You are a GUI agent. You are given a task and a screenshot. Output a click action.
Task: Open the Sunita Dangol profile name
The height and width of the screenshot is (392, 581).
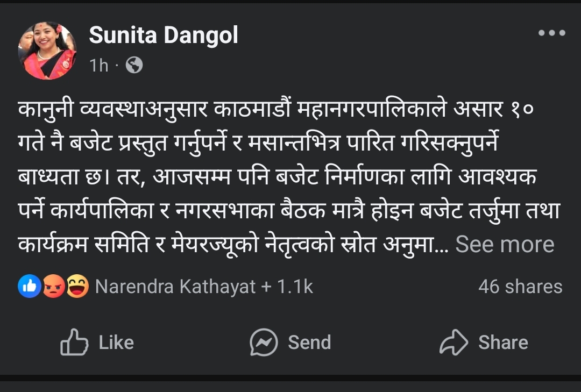pyautogui.click(x=164, y=36)
